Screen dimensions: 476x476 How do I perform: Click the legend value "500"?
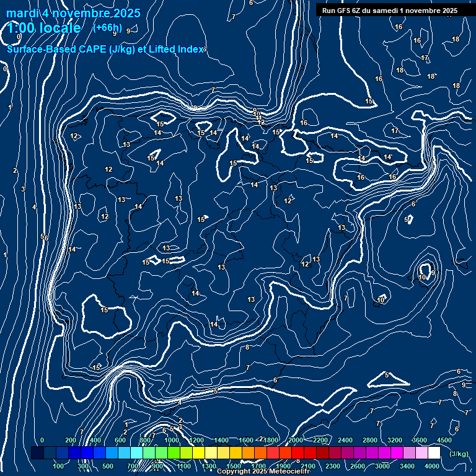click(x=108, y=466)
